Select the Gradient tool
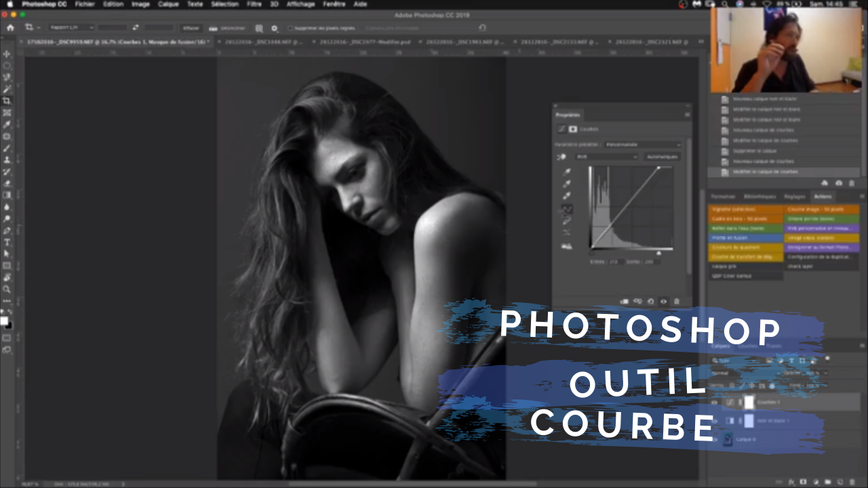 pyautogui.click(x=7, y=195)
